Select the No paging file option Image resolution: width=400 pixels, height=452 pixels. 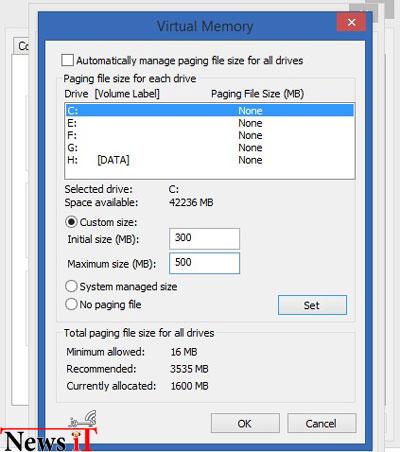click(71, 304)
